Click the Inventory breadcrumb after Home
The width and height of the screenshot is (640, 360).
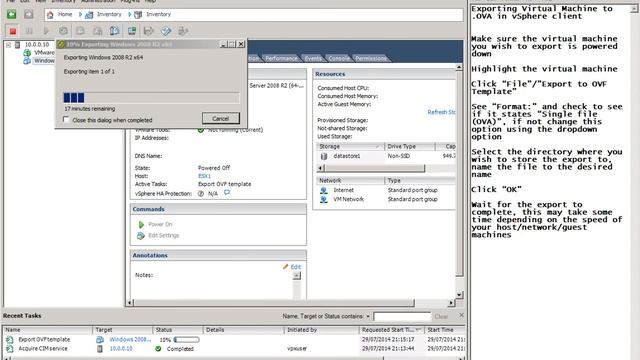point(109,14)
